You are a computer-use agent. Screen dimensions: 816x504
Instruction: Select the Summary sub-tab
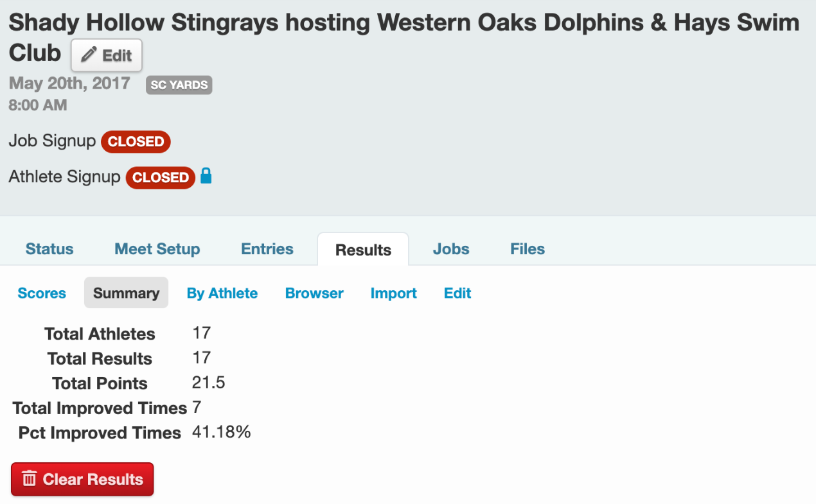126,293
